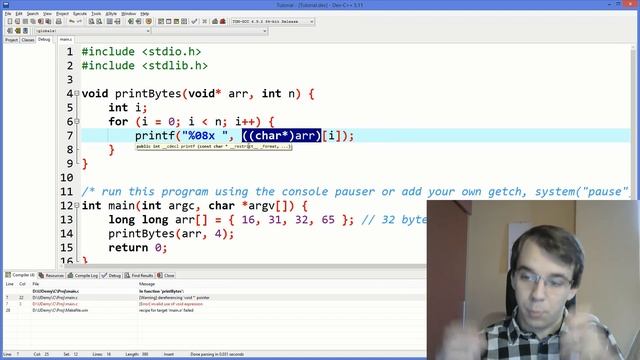Open the Tools menu
640x360 pixels.
click(x=96, y=13)
